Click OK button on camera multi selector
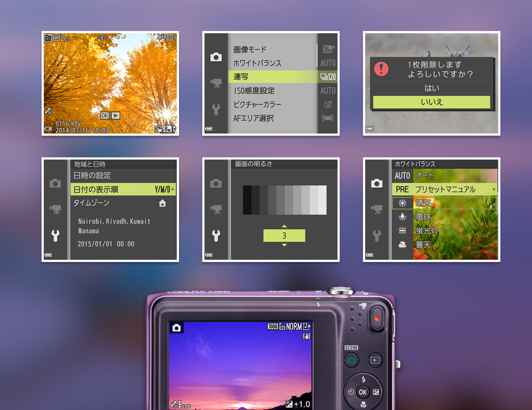Image resolution: width=532 pixels, height=410 pixels. coord(363,392)
